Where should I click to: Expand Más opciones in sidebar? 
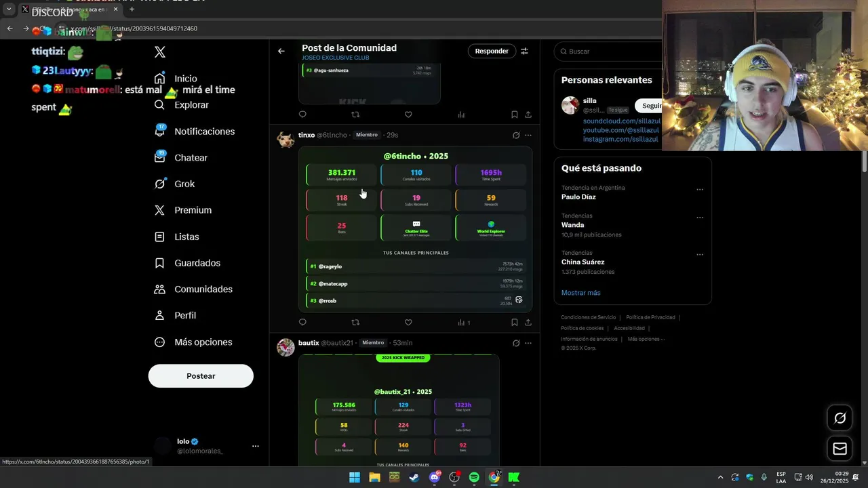(x=193, y=342)
